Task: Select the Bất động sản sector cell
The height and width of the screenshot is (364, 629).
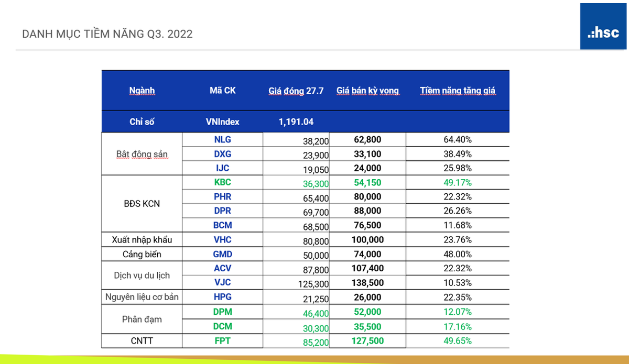Action: [x=142, y=154]
